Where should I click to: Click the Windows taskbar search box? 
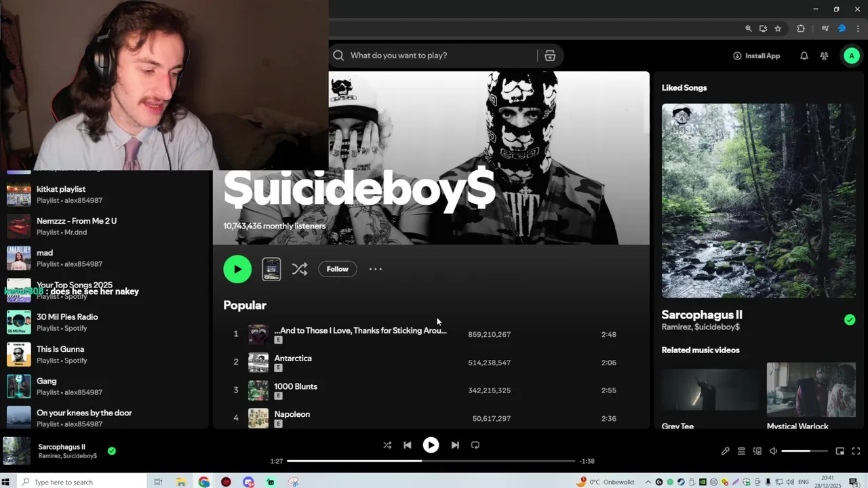click(x=81, y=482)
